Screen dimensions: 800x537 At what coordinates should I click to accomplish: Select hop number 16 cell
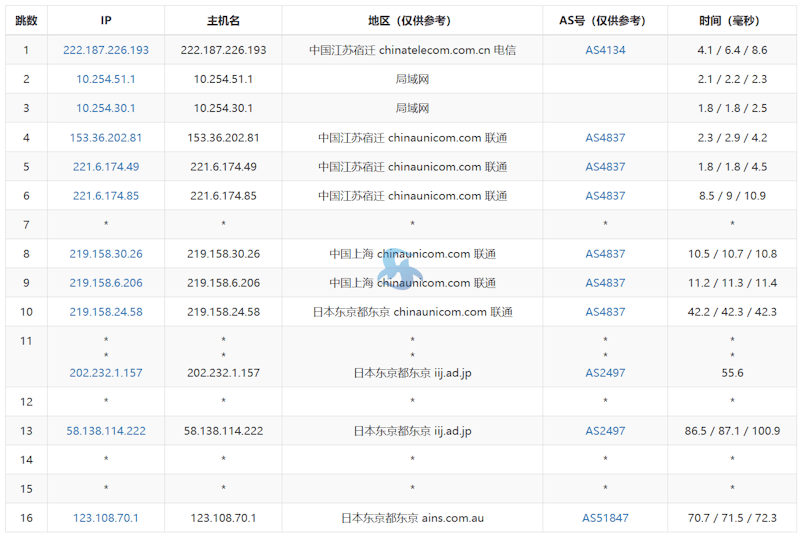click(x=26, y=518)
